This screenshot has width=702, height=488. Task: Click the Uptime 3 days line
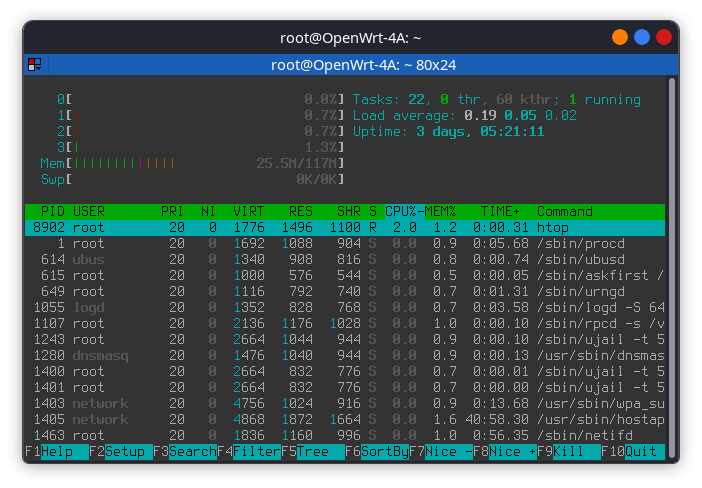coord(449,132)
